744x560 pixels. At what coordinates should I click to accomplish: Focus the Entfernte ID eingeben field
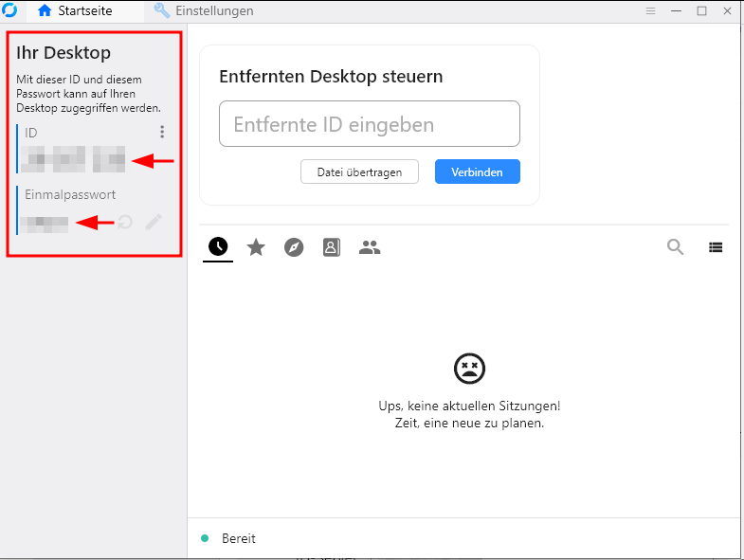369,124
